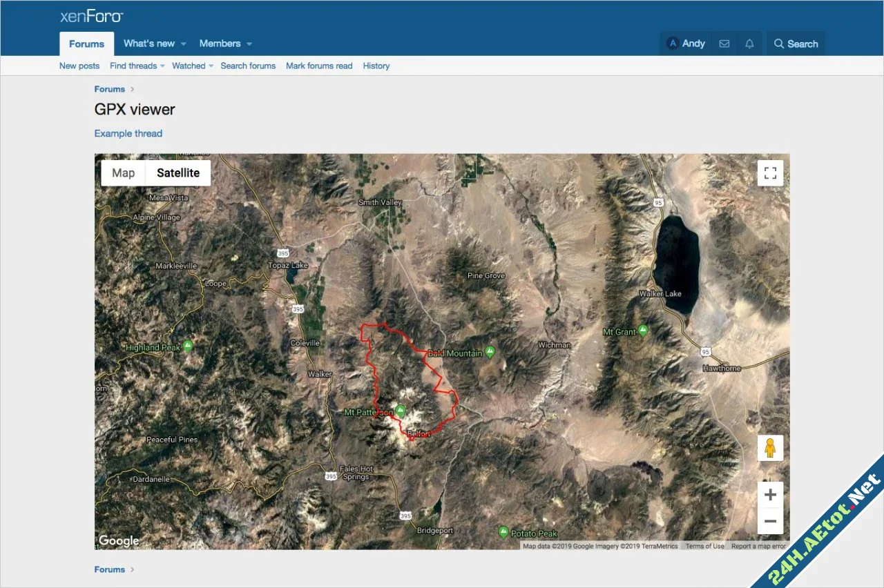The image size is (884, 588).
Task: Open the inbox envelope icon
Action: (724, 43)
